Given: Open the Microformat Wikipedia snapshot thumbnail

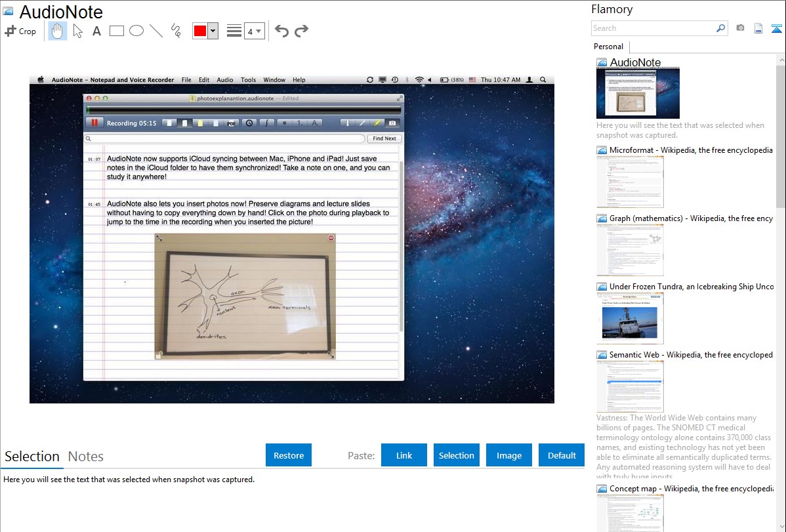Looking at the screenshot, I should coord(630,182).
